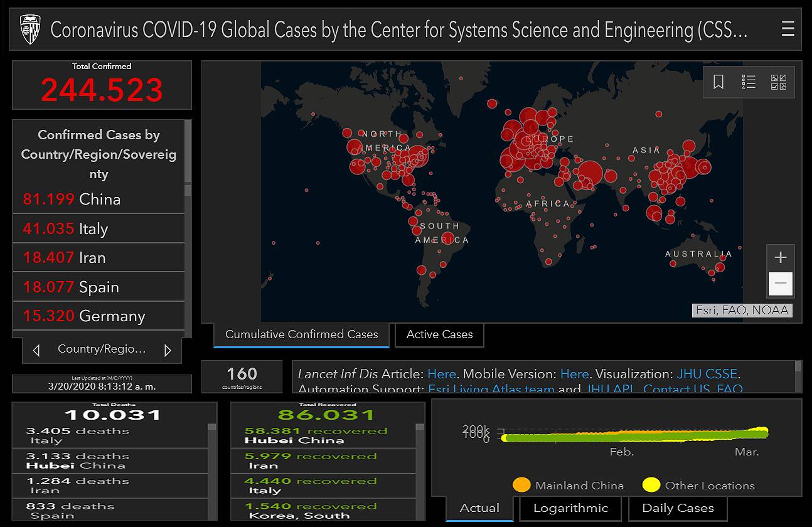Go to next country list view arrow
This screenshot has height=527, width=812.
[168, 350]
